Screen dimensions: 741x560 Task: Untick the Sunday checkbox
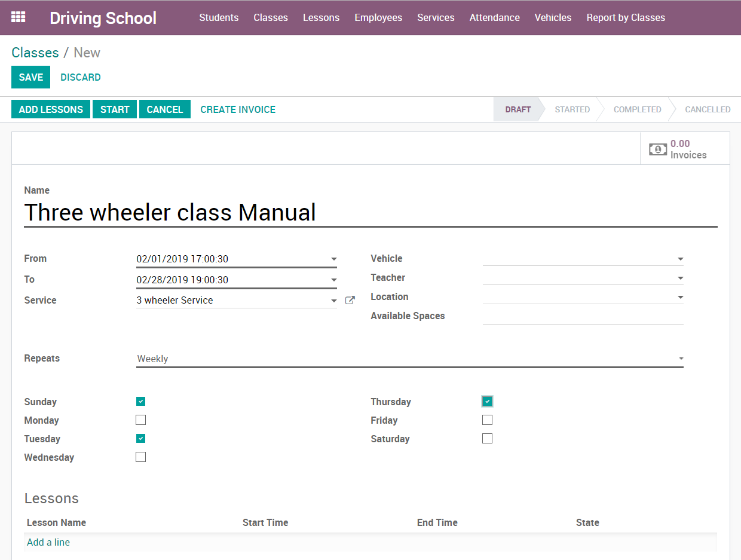pyautogui.click(x=141, y=402)
